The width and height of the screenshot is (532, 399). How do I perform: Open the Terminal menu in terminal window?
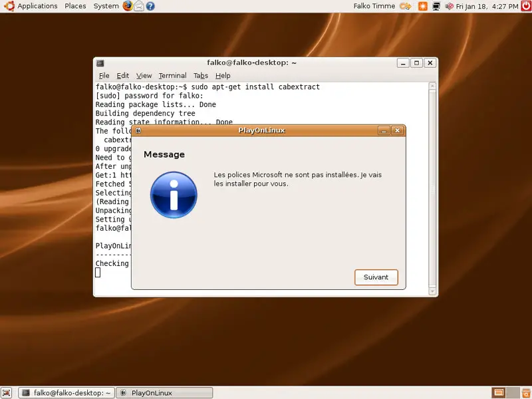coord(172,76)
